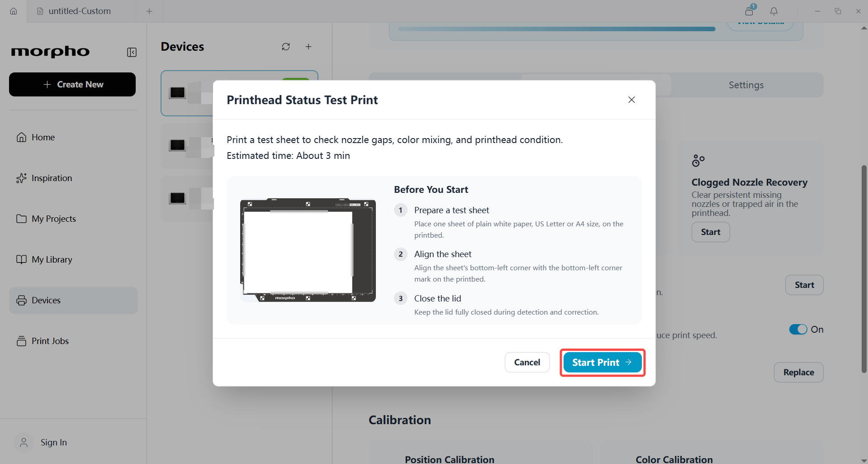Open notifications bell

[x=774, y=11]
